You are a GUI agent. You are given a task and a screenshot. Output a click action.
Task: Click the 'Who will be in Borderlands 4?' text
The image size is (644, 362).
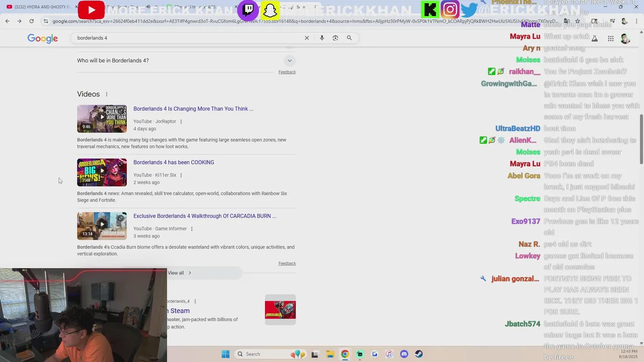(x=113, y=61)
